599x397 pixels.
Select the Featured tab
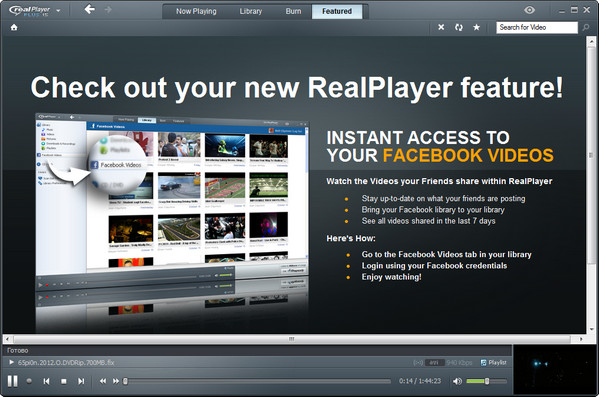(337, 11)
